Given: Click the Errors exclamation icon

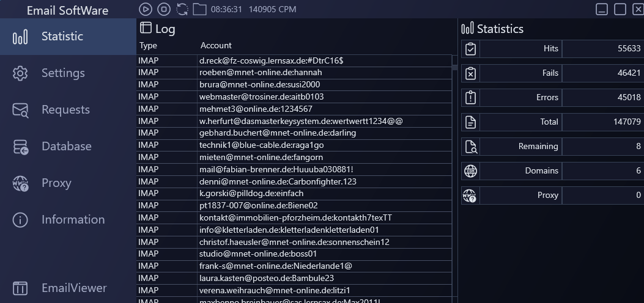Looking at the screenshot, I should 470,98.
